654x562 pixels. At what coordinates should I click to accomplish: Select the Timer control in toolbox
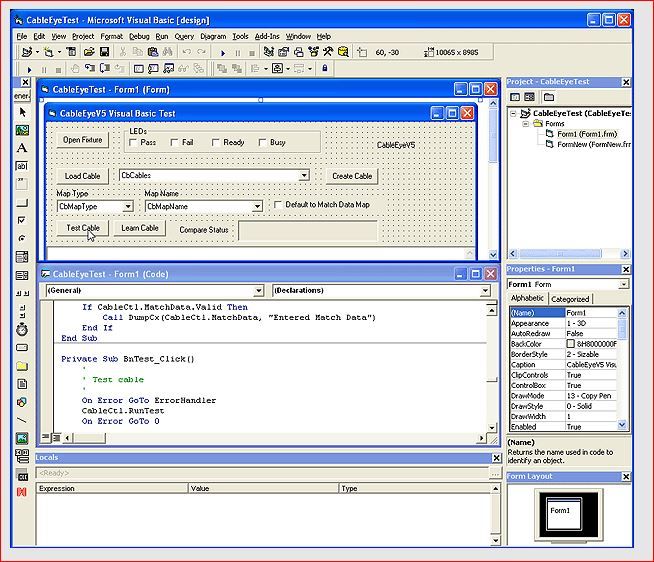[x=22, y=328]
